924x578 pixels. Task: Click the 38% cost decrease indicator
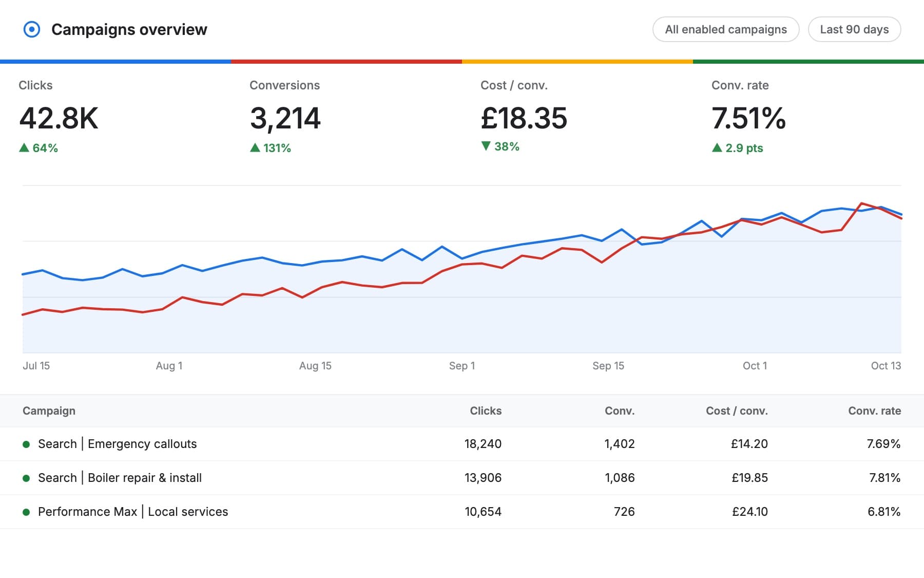coord(500,146)
